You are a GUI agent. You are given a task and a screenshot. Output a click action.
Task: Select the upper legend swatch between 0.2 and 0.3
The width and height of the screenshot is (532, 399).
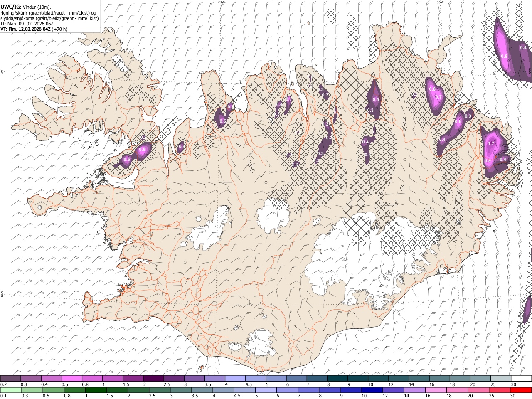pyautogui.click(x=11, y=378)
